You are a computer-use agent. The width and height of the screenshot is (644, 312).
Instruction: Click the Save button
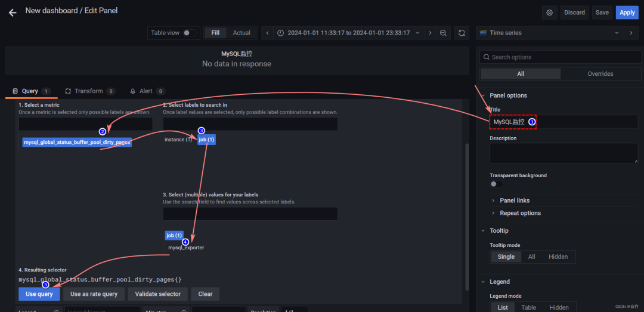[602, 13]
